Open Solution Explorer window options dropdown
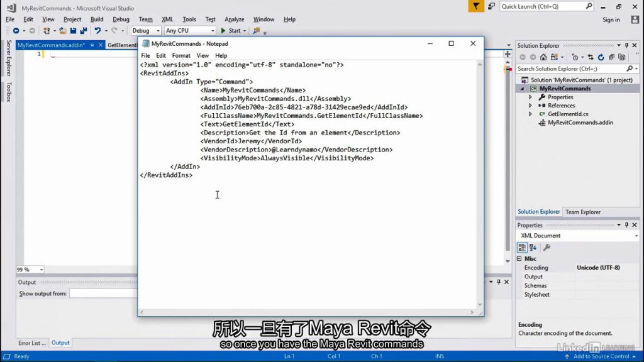 pos(619,45)
